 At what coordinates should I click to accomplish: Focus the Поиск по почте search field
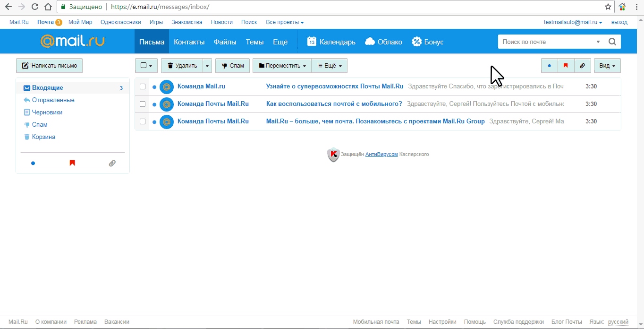click(x=545, y=42)
